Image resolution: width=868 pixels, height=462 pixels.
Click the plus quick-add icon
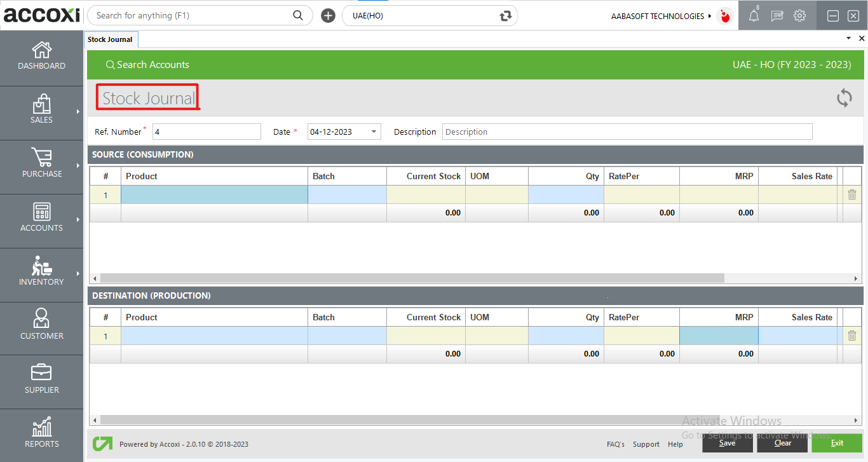click(x=328, y=16)
